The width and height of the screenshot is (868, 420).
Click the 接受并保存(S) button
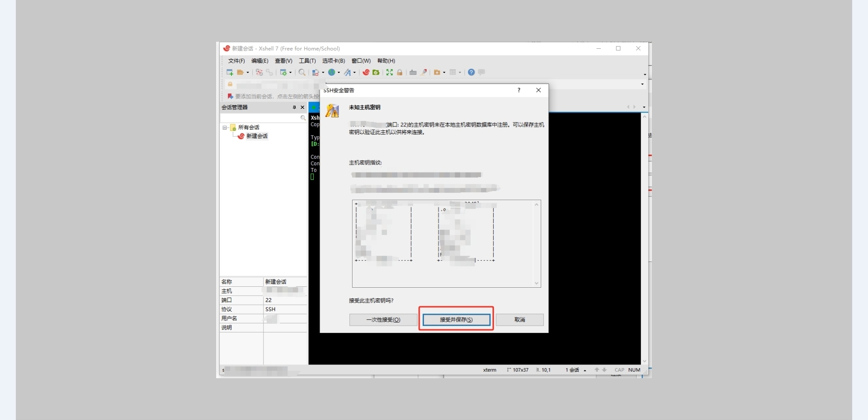point(456,320)
